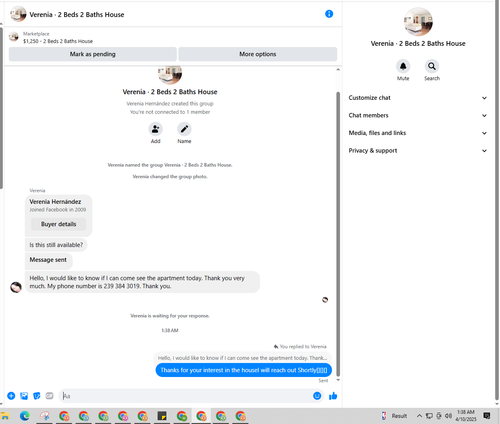This screenshot has width=500, height=424.
Task: Open network status in the system tray
Action: [x=429, y=416]
